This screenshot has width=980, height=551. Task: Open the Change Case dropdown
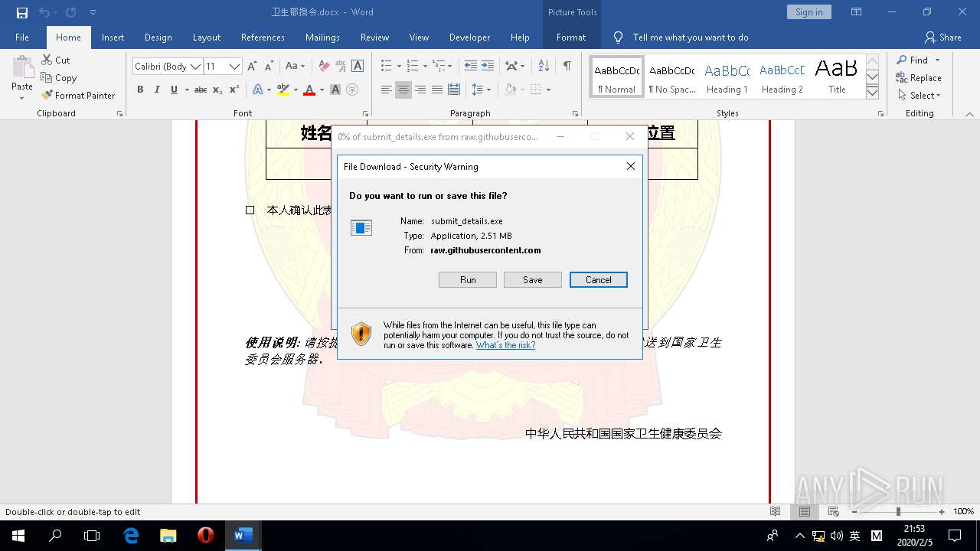pos(295,67)
